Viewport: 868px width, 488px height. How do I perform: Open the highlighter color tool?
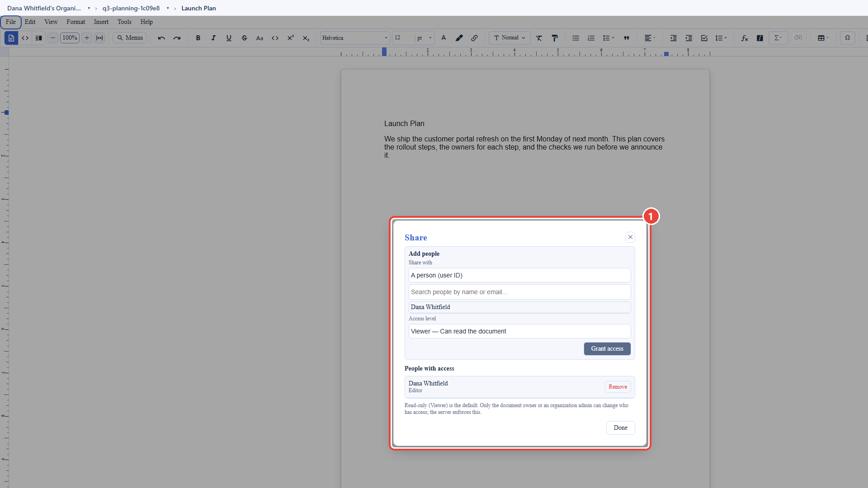pyautogui.click(x=459, y=38)
